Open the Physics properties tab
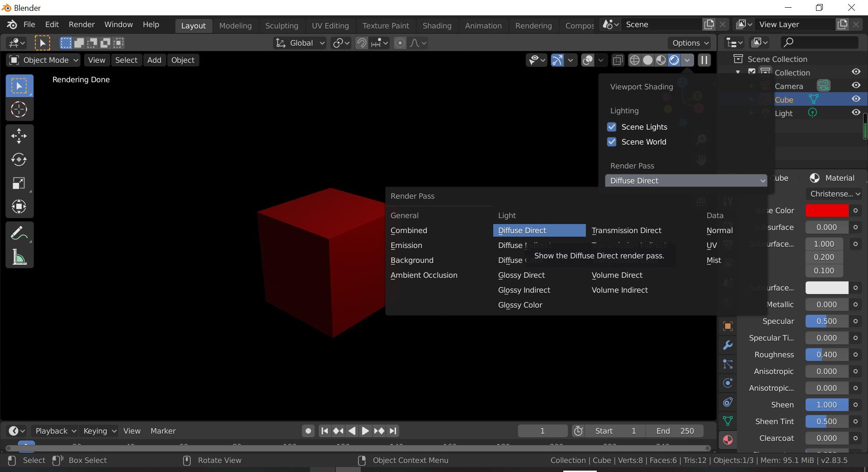Viewport: 868px width, 472px height. 728,383
